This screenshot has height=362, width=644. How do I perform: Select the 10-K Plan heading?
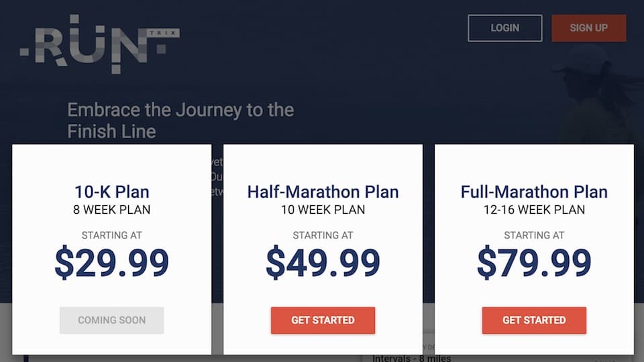point(112,192)
